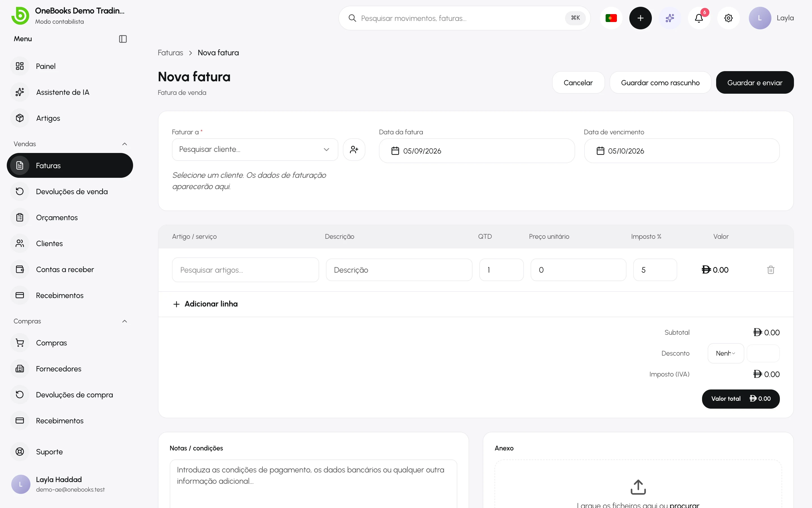Collapse the Compras section
Screen dimensions: 812x508
pyautogui.click(x=125, y=321)
